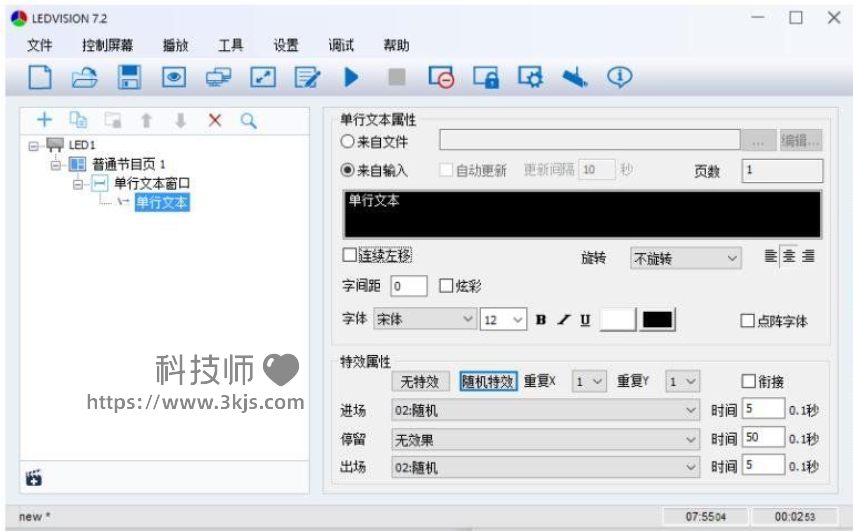Image resolution: width=853 pixels, height=531 pixels.
Task: Open the 进场 effect dropdown
Action: coord(545,410)
